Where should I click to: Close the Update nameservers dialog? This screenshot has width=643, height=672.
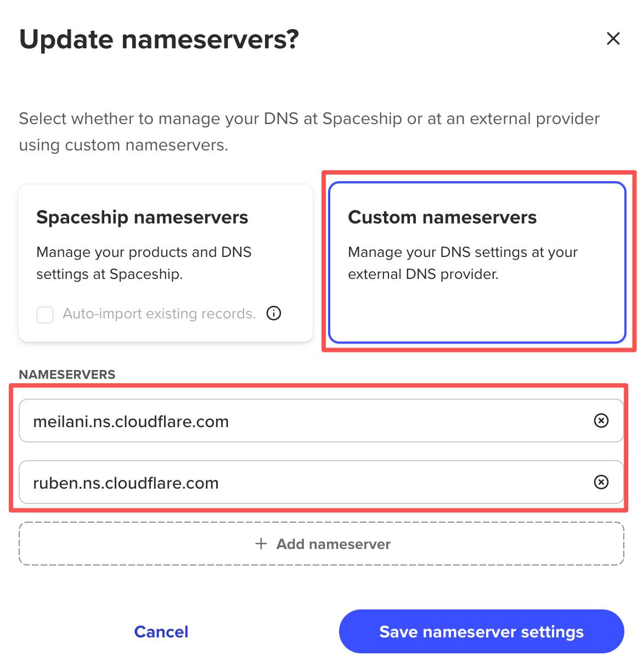(613, 38)
